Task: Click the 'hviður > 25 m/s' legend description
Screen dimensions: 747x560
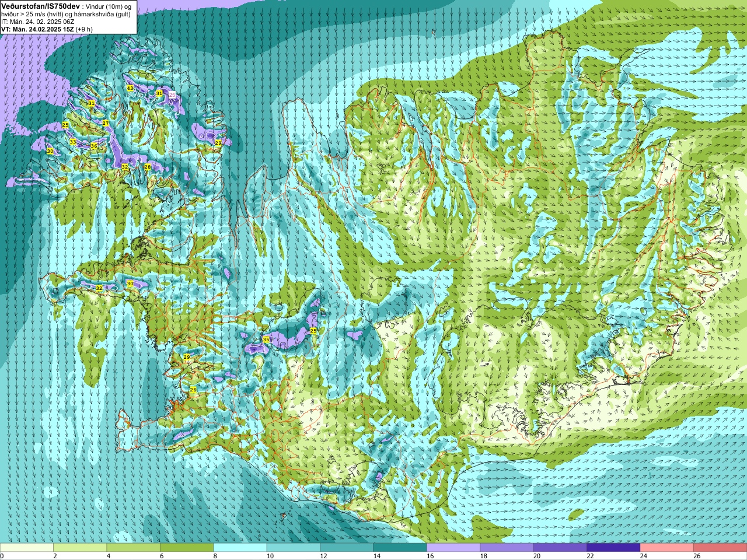Action: click(x=22, y=14)
